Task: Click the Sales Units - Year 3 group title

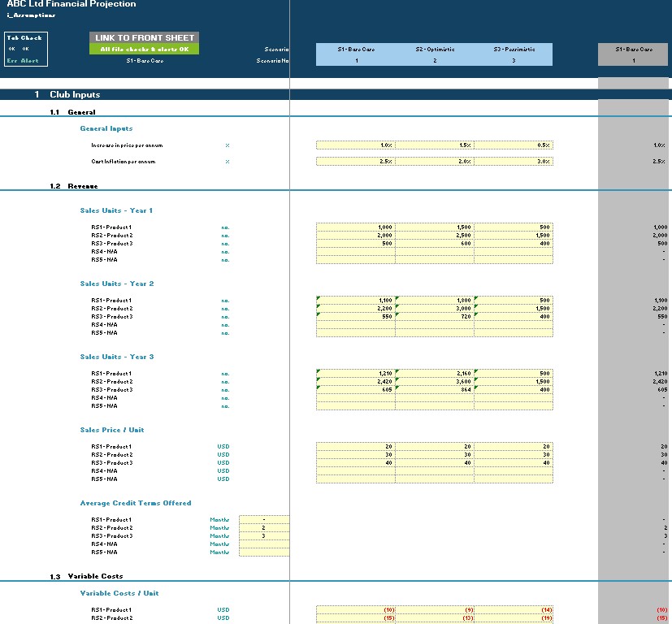Action: (116, 357)
